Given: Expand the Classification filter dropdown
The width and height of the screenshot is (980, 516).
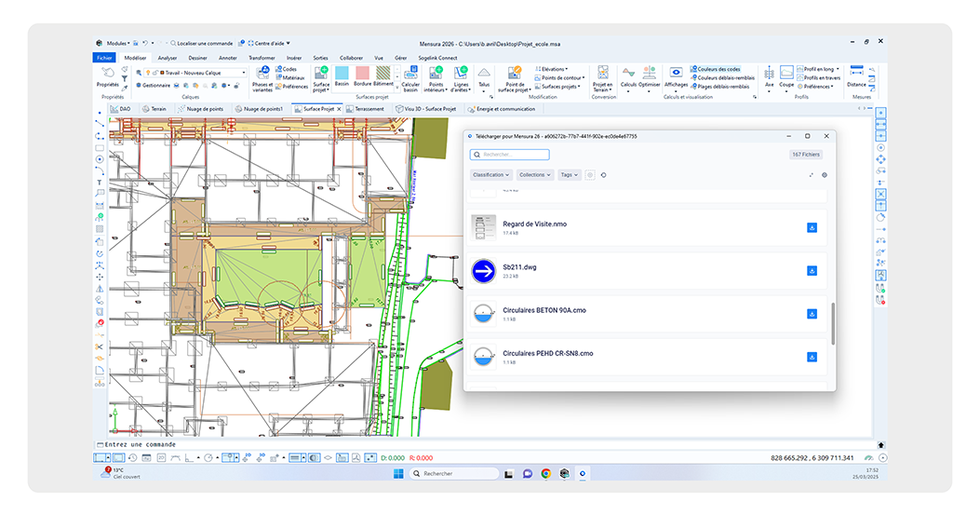Looking at the screenshot, I should click(490, 174).
